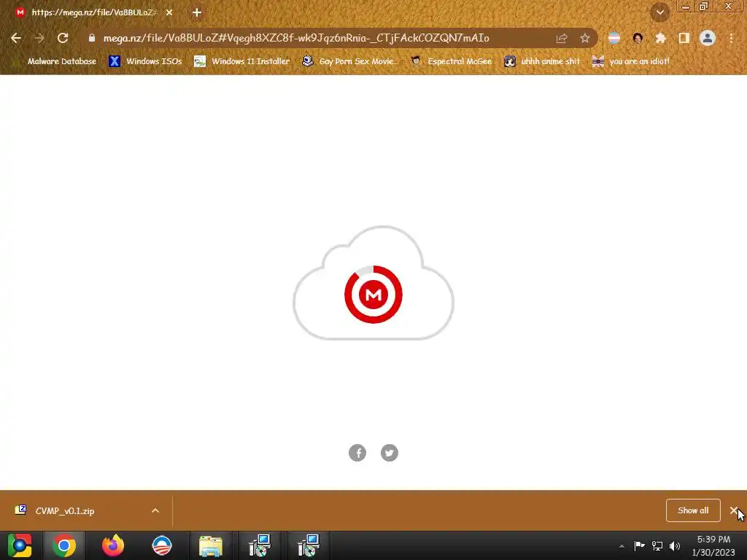The width and height of the screenshot is (747, 560).
Task: Close the downloads bar
Action: coord(734,510)
